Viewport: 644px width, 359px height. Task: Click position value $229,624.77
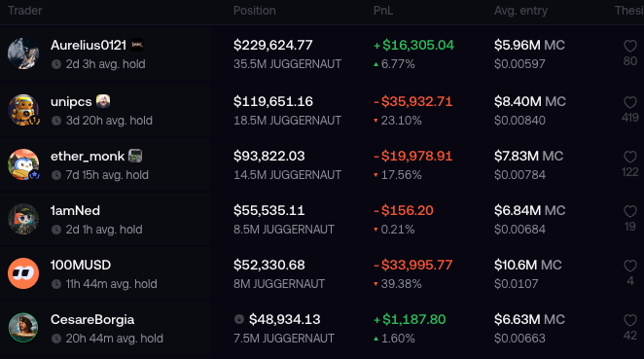tap(273, 45)
